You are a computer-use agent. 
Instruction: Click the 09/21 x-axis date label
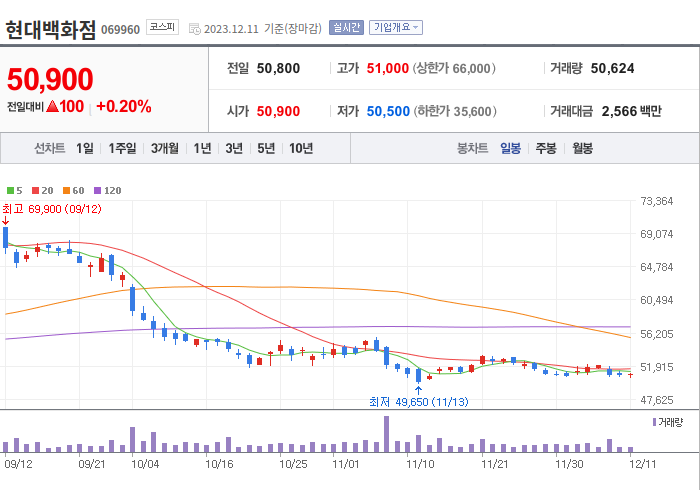tap(92, 464)
